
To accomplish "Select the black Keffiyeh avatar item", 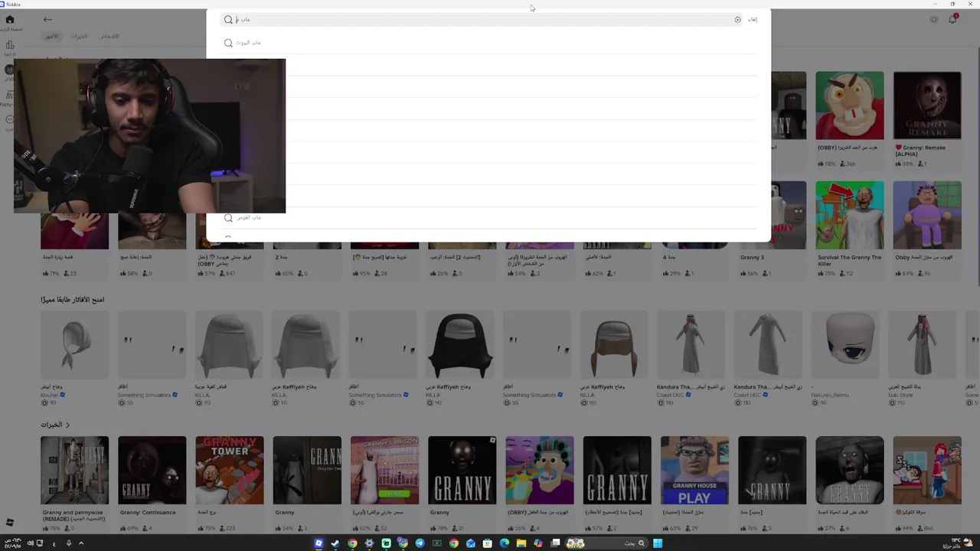I will click(x=462, y=345).
